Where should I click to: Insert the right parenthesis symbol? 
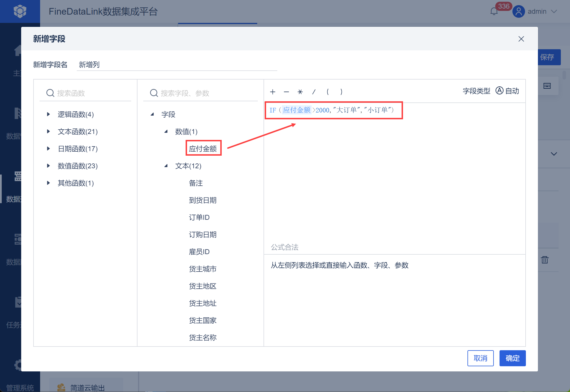pos(341,92)
